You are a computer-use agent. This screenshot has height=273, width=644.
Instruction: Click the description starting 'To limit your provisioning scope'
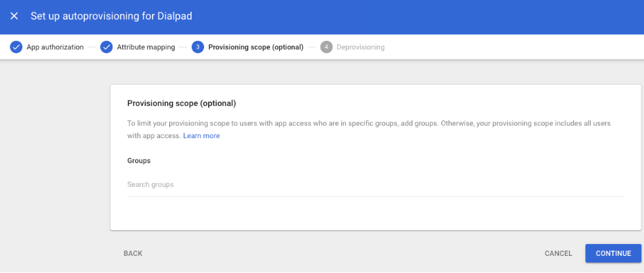point(369,130)
